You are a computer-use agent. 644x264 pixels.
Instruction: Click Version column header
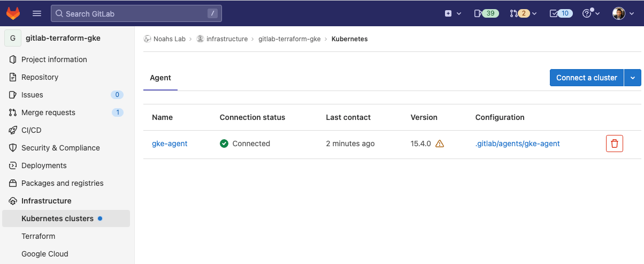point(424,117)
